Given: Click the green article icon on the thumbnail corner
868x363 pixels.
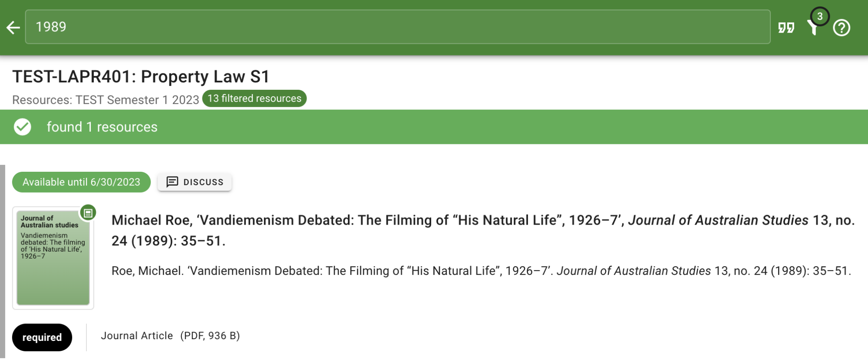Looking at the screenshot, I should click(x=88, y=213).
